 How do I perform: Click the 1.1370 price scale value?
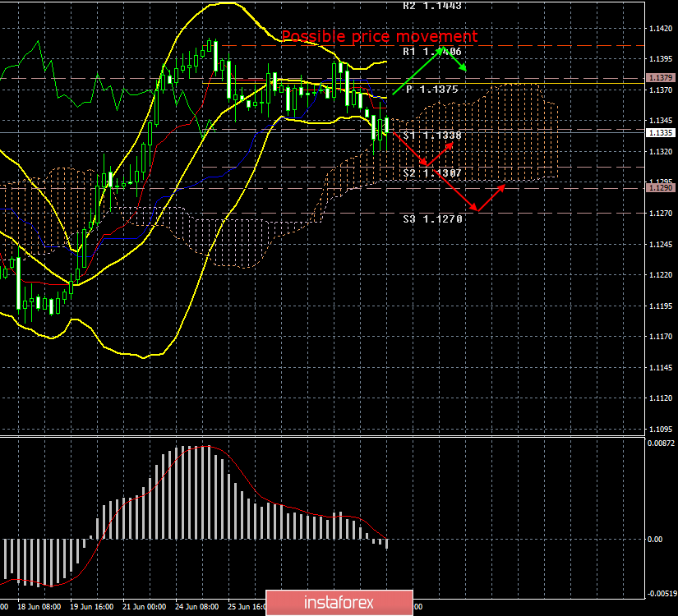(661, 90)
